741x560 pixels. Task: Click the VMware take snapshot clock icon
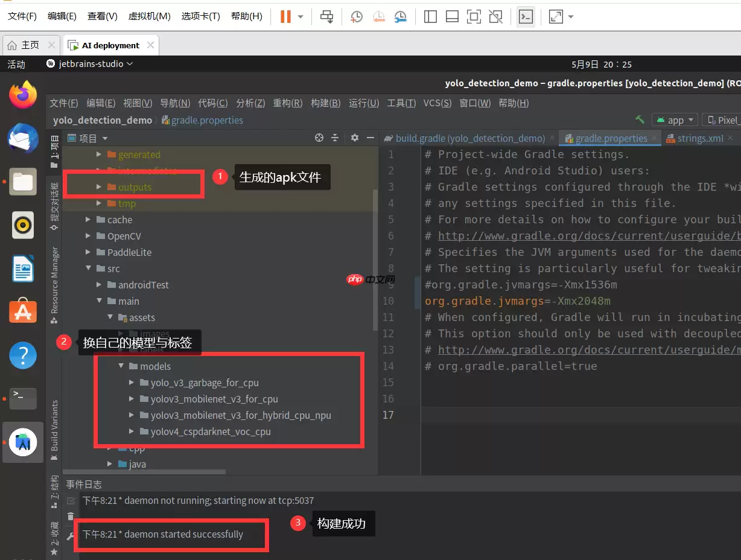(x=357, y=17)
